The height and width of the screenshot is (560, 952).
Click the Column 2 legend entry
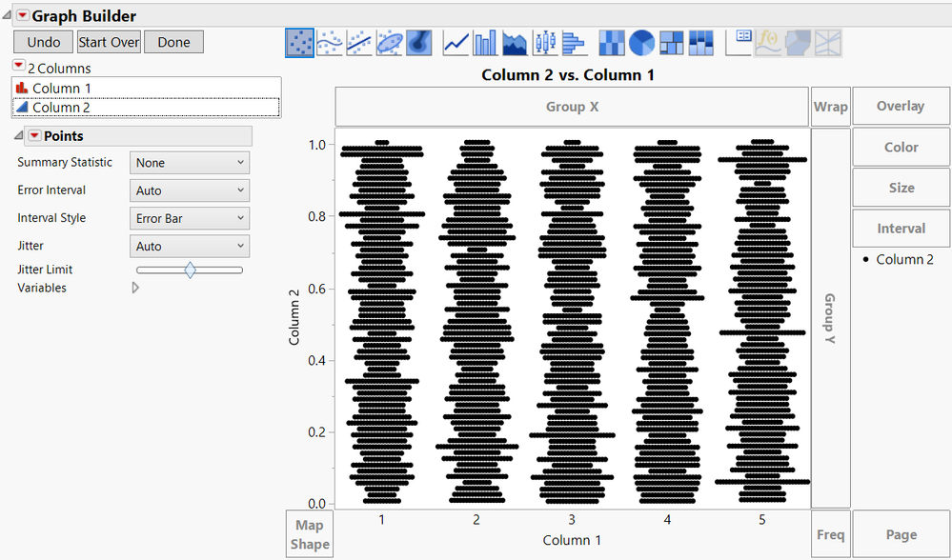[x=898, y=259]
